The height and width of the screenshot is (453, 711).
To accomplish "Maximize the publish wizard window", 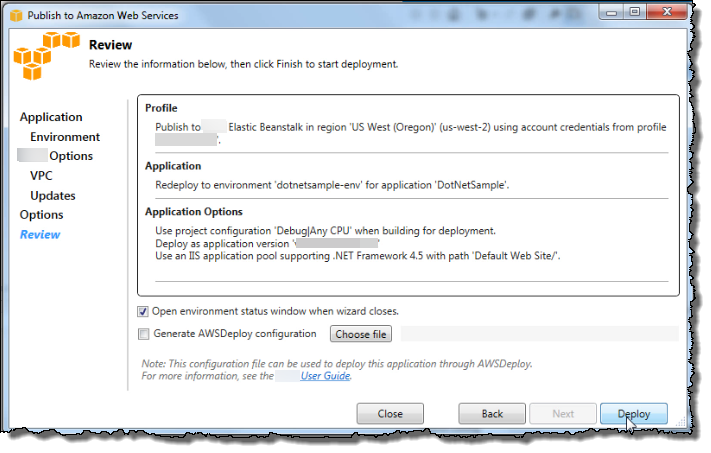I will pyautogui.click(x=636, y=12).
